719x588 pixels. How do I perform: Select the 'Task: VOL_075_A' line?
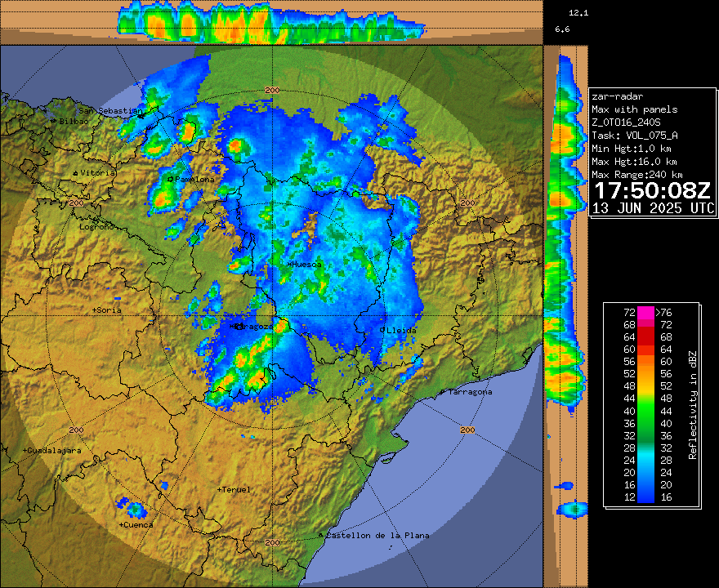(635, 136)
